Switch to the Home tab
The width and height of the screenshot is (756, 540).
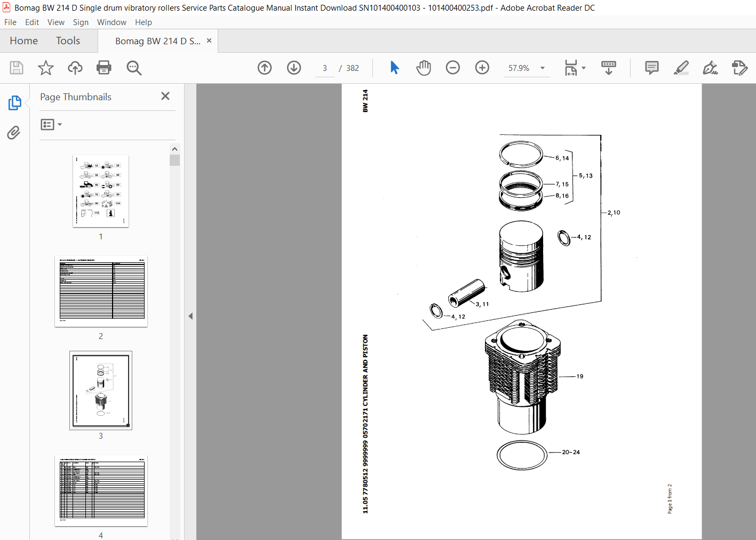click(23, 41)
